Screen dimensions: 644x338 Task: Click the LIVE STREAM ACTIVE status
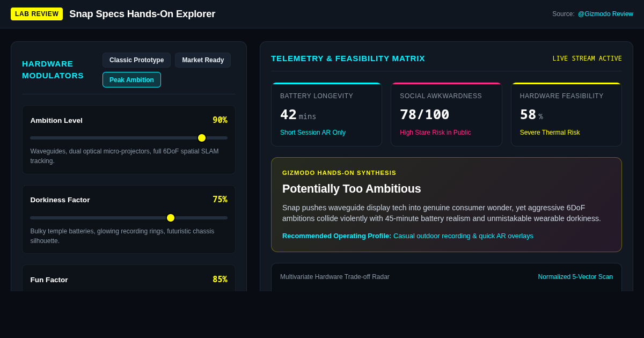pos(587,58)
